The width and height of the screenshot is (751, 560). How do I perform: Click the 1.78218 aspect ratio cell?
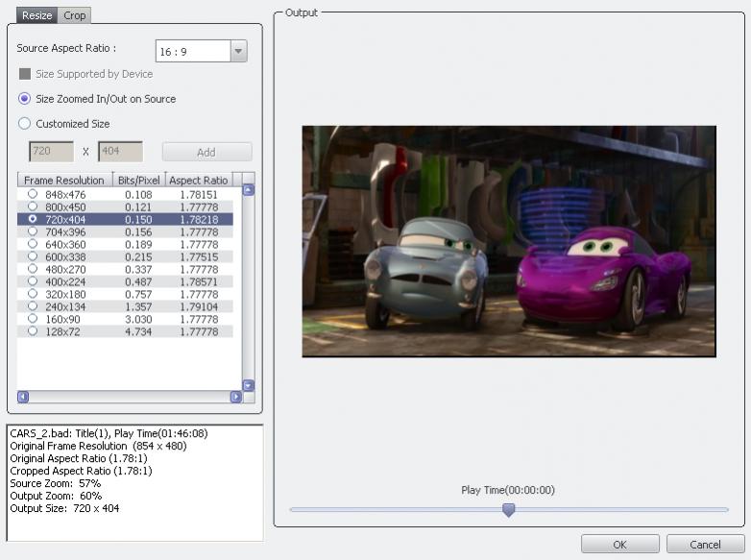point(199,219)
